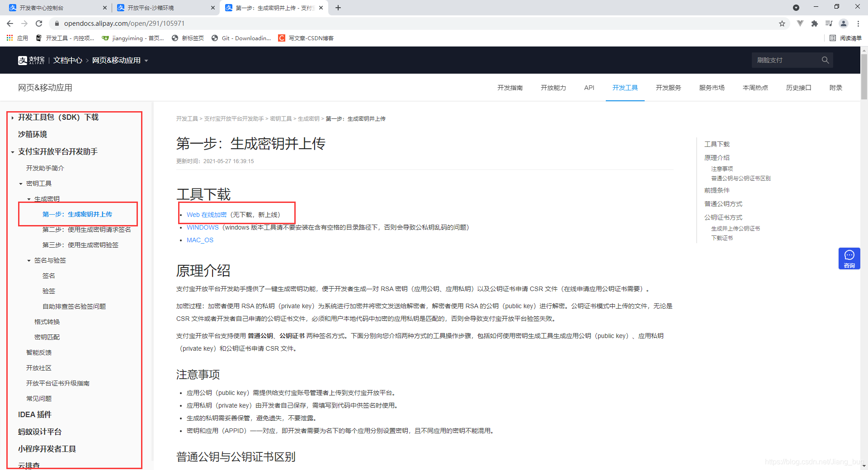Open the 写文章-CSDN博客 bookmark
The height and width of the screenshot is (470, 868).
click(306, 38)
